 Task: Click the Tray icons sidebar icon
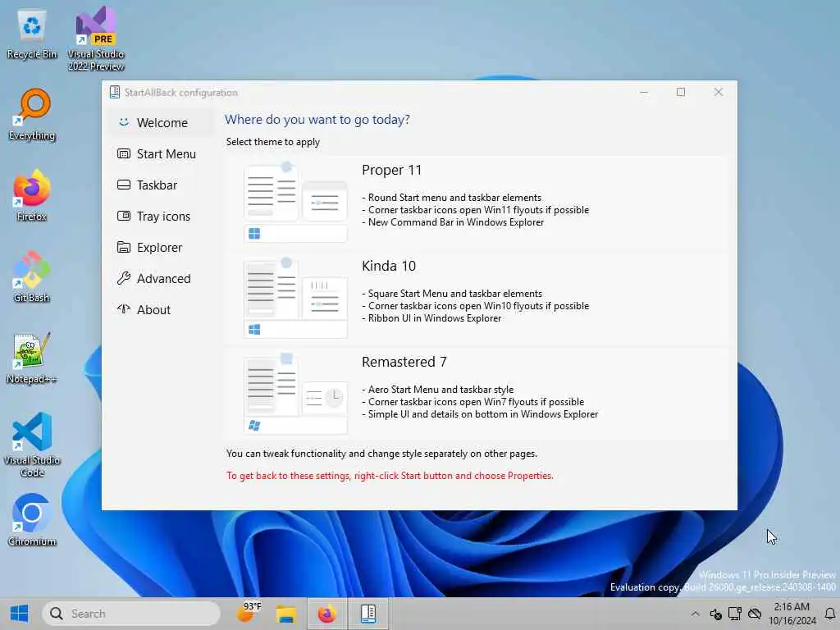[x=124, y=216]
